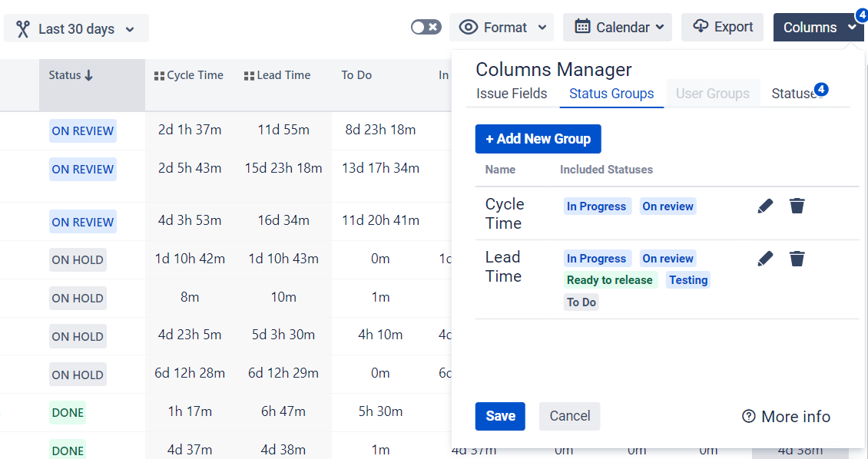Flip the toggle switch left of Format
868x459 pixels.
point(425,26)
